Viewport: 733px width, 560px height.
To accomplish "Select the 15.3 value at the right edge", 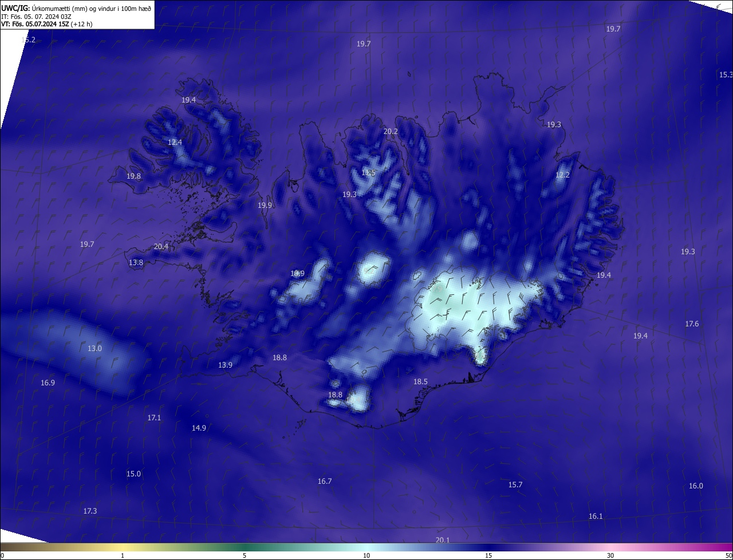I will (x=726, y=75).
